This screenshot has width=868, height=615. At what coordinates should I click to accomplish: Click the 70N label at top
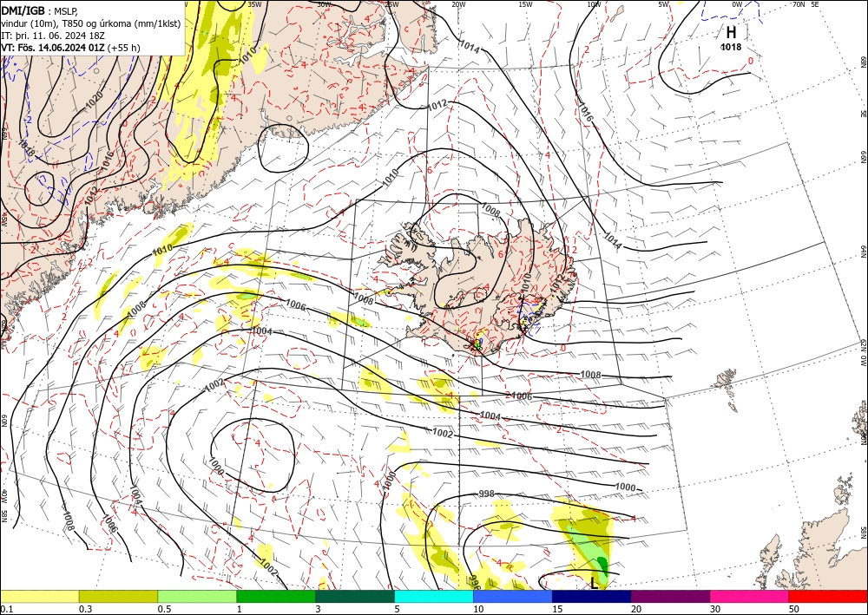click(799, 4)
